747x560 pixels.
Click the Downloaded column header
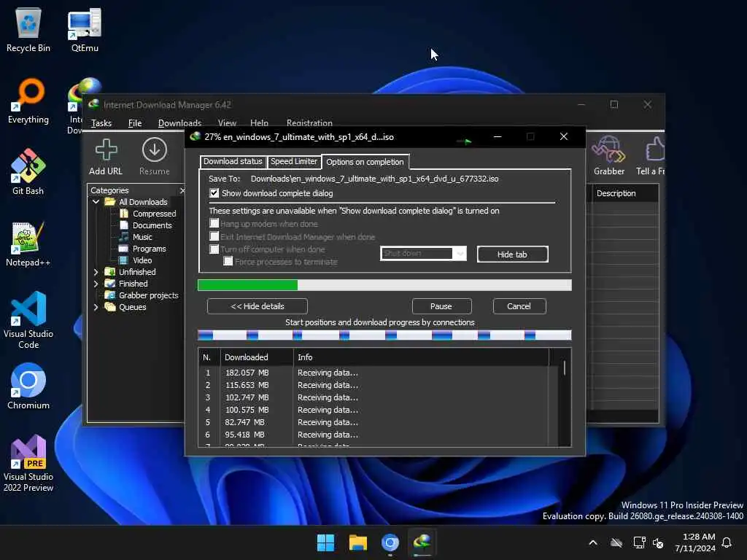(x=256, y=357)
